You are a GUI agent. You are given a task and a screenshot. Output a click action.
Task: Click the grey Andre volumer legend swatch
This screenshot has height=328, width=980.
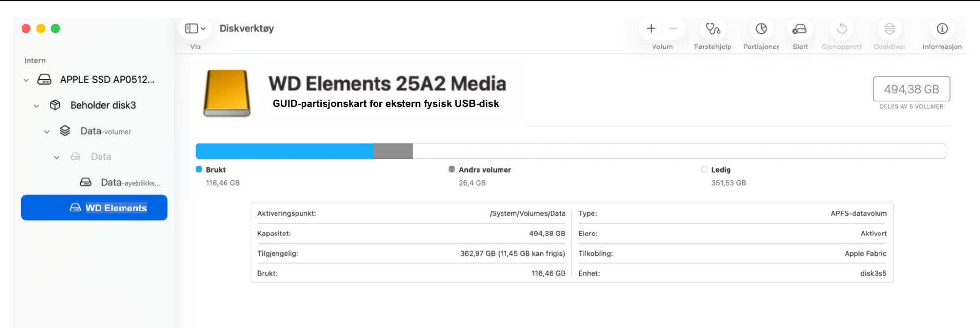tap(452, 169)
